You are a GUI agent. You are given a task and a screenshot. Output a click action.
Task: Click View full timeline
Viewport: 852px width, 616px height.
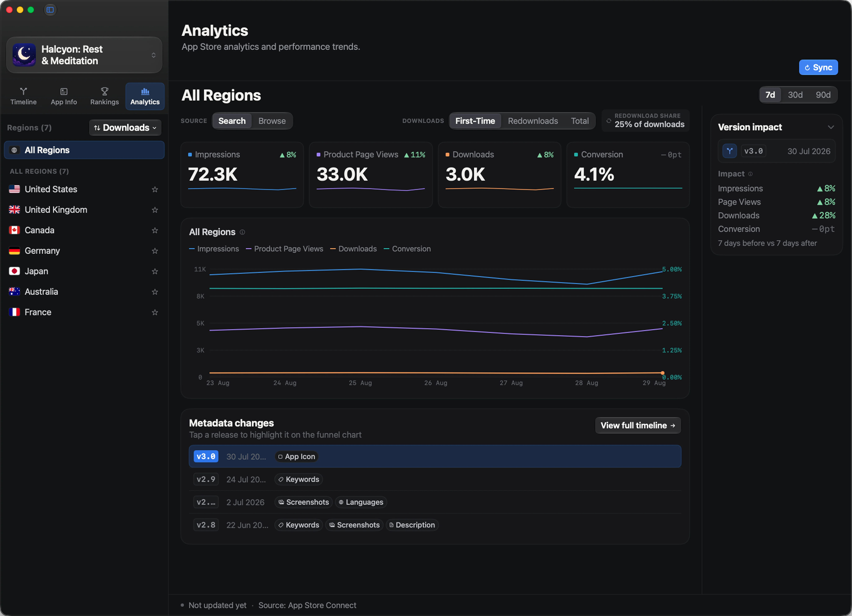[638, 426]
